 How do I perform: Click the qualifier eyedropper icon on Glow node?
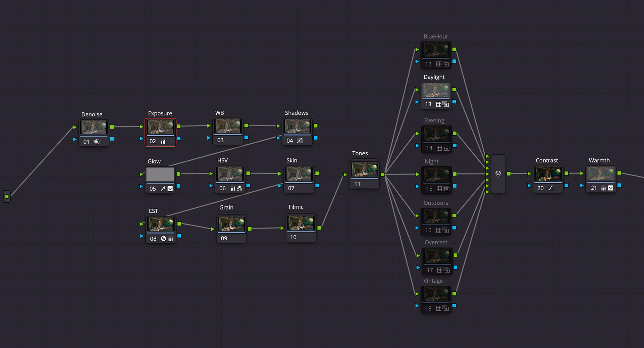tap(163, 189)
